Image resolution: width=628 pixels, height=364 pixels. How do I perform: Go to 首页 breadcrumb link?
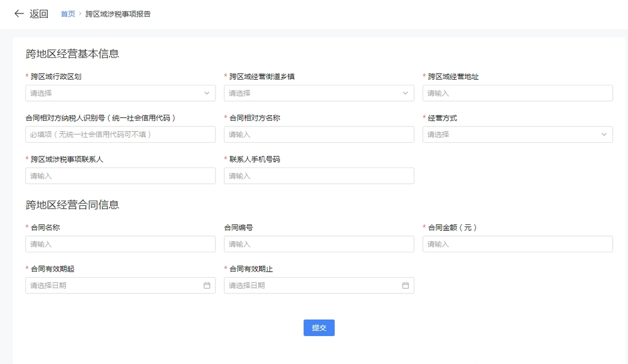click(68, 14)
